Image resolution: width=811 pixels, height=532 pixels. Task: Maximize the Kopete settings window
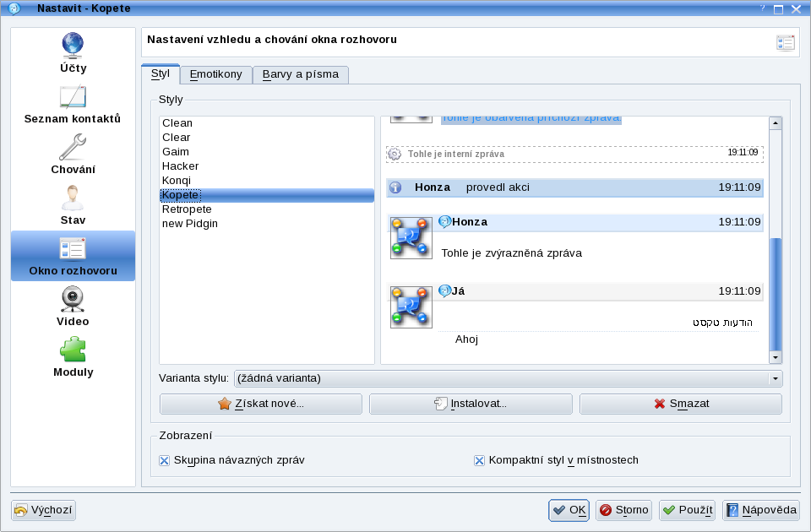[778, 8]
